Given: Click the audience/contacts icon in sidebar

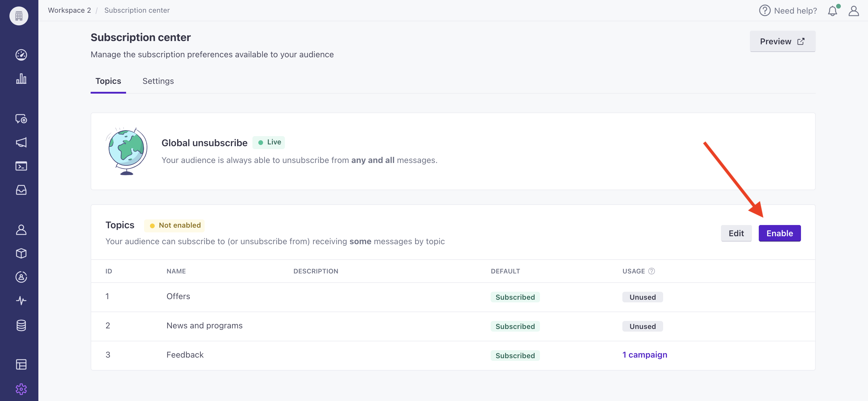Looking at the screenshot, I should [20, 229].
